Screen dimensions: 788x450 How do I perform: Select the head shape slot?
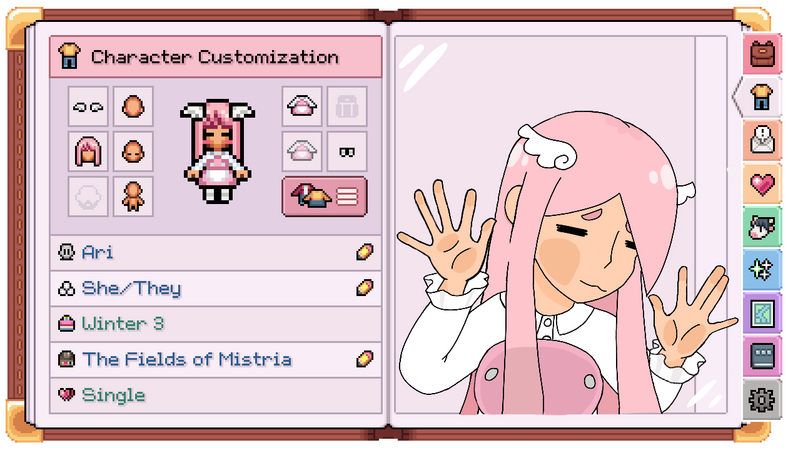click(133, 106)
